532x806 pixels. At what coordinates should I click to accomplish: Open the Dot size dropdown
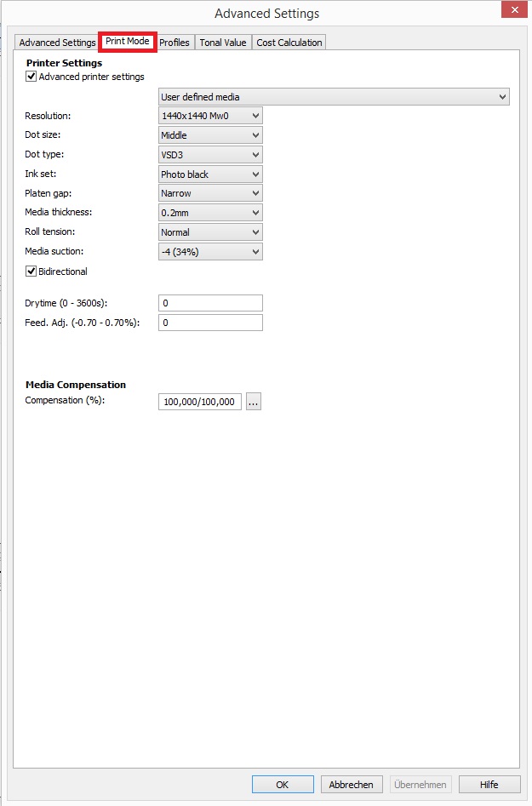[210, 135]
